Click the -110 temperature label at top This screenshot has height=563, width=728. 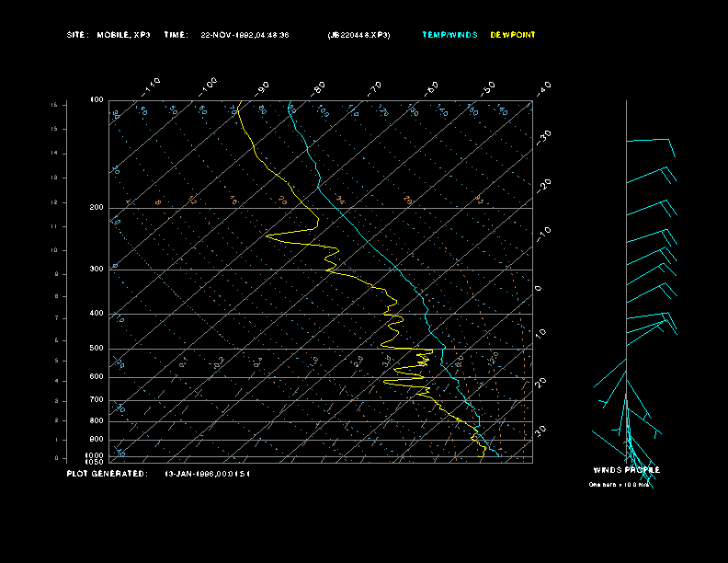pos(152,85)
